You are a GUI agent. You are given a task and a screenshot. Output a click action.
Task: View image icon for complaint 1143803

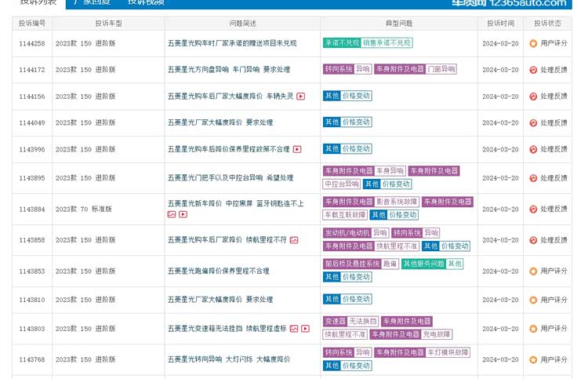(294, 328)
